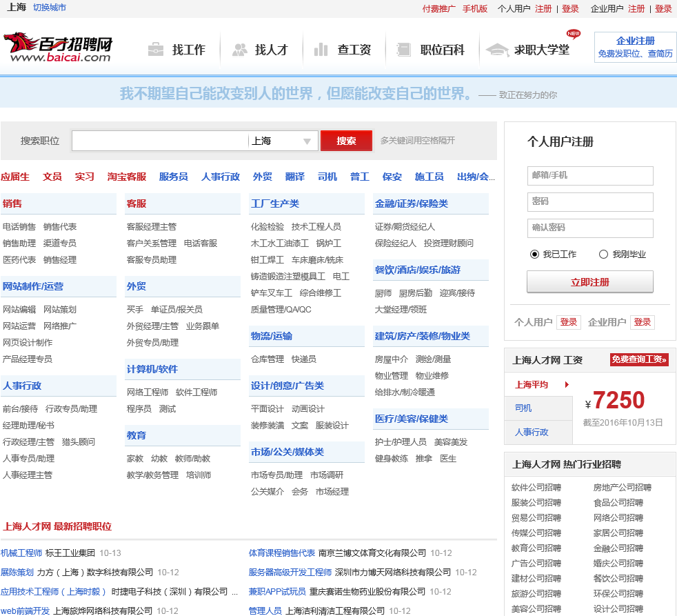The height and width of the screenshot is (616, 677).
Task: Click the 翻译 quick link
Action: point(295,177)
